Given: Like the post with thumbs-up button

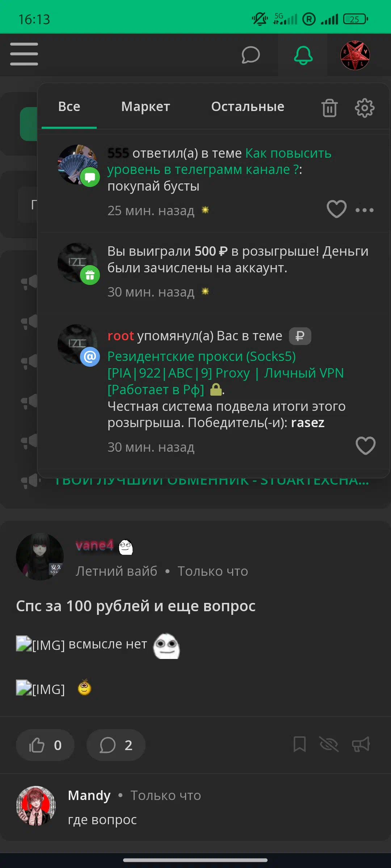Looking at the screenshot, I should coord(45,745).
